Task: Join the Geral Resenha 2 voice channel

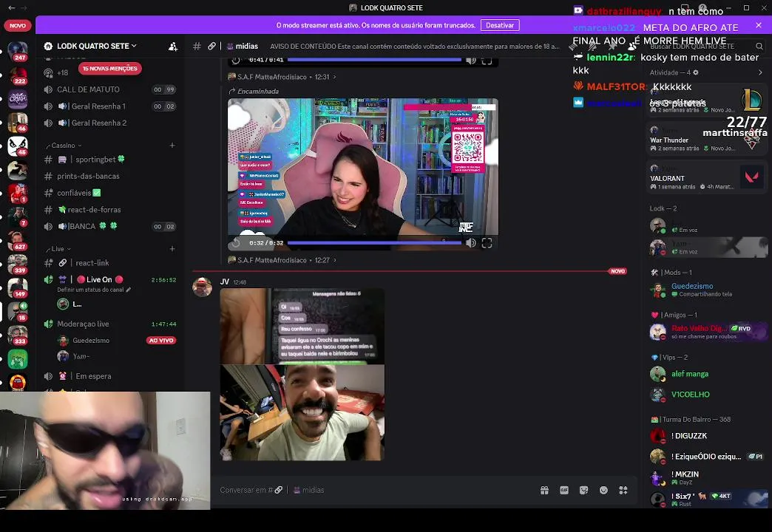Action: coord(109,123)
